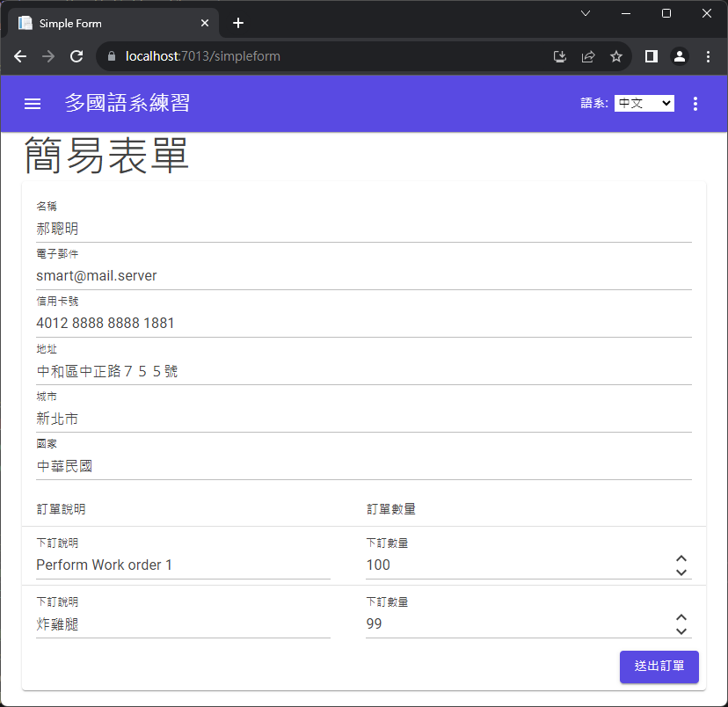Open the browser profile avatar
Screen dimensions: 728x707
click(680, 56)
